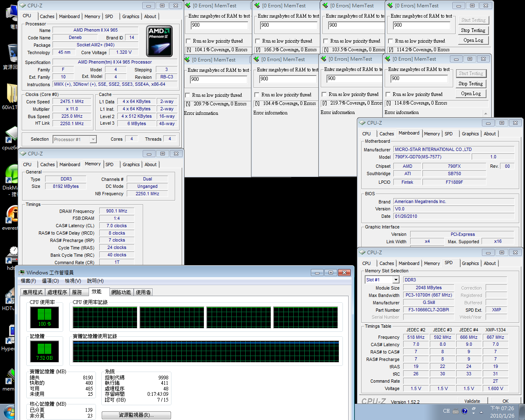Image resolution: width=525 pixels, height=420 pixels.
Task: Tick low priority thread in MemTest at 219.7% Coverage
Action: click(324, 94)
